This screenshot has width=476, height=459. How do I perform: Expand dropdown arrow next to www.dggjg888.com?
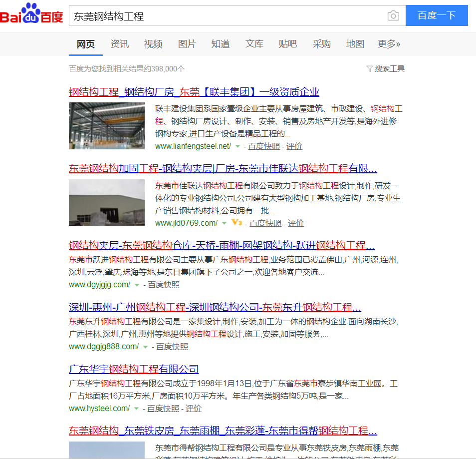pyautogui.click(x=145, y=347)
